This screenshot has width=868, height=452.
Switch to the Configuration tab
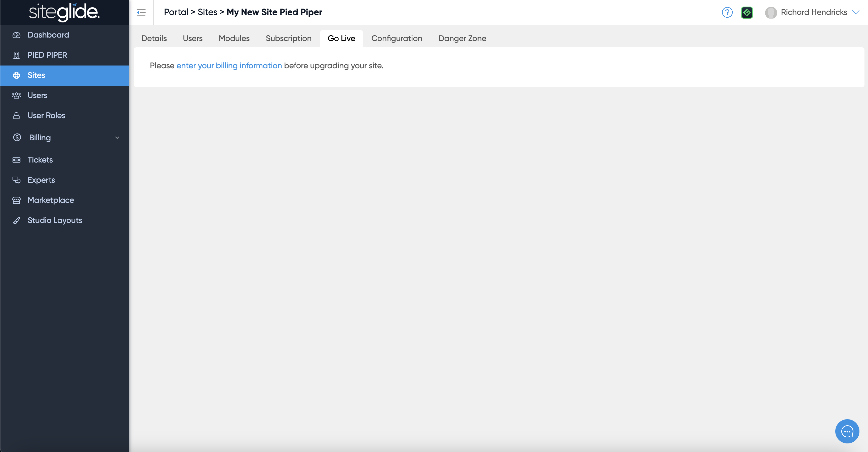(397, 39)
